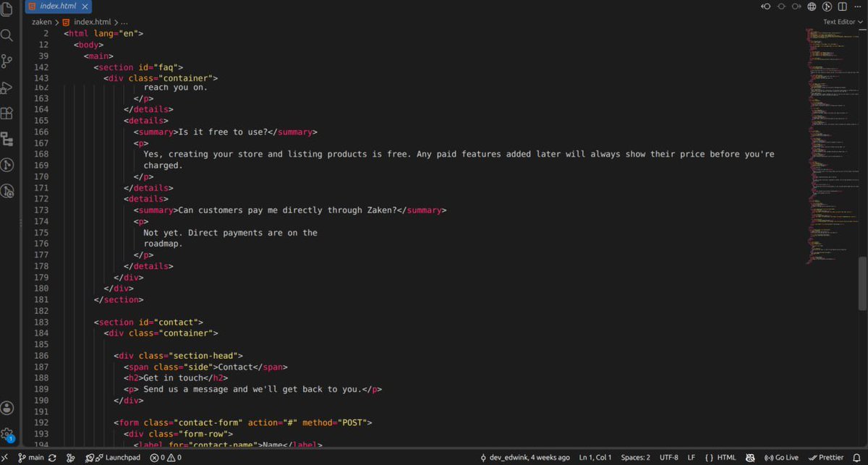Click the Ln 1, Col 1 indicator
The height and width of the screenshot is (465, 868).
point(595,458)
